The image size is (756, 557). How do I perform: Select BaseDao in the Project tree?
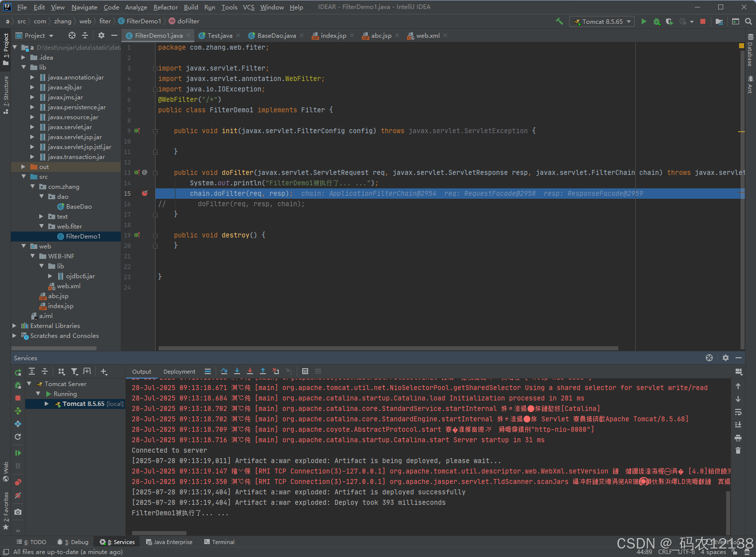click(79, 206)
